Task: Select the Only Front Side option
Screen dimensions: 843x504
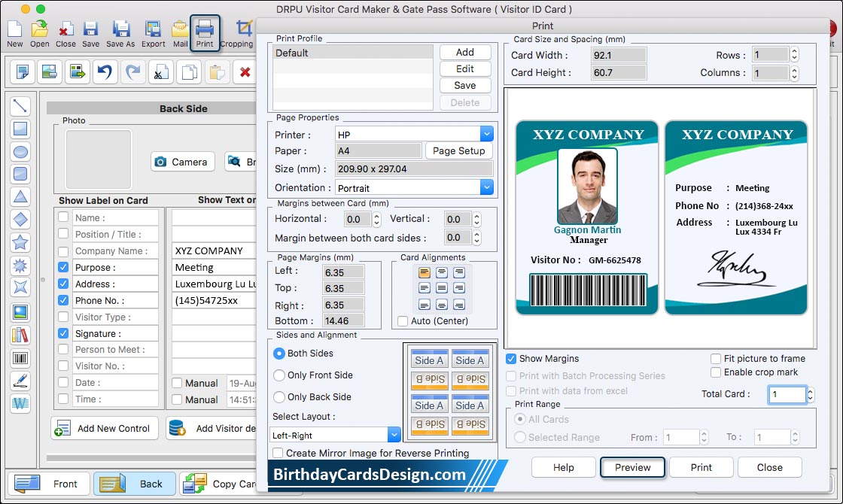Action: 279,375
